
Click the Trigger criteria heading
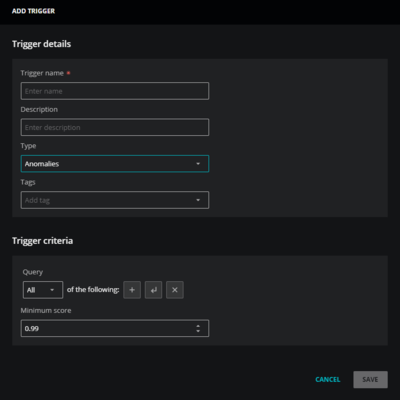coord(42,241)
